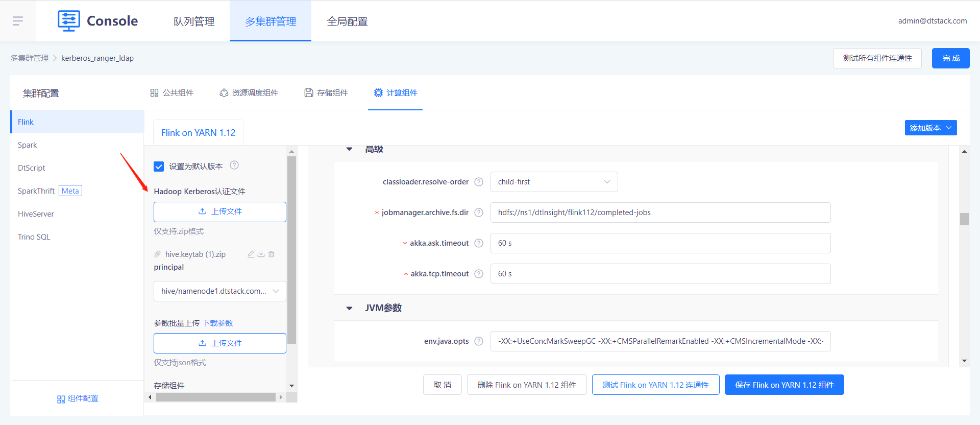
Task: Click right config panel vertical scrollbar thumb
Action: 964,219
